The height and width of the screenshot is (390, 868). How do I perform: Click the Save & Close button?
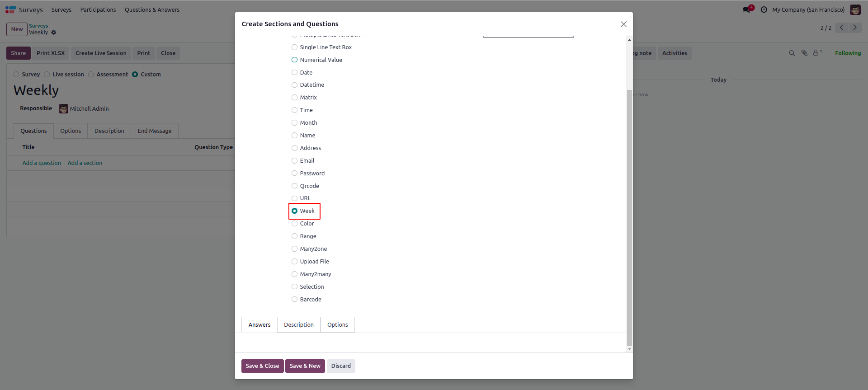tap(262, 366)
